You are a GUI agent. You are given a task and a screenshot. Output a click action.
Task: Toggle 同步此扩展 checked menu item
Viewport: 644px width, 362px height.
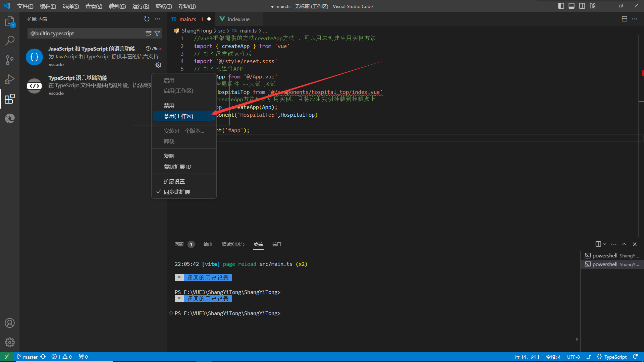[x=177, y=192]
